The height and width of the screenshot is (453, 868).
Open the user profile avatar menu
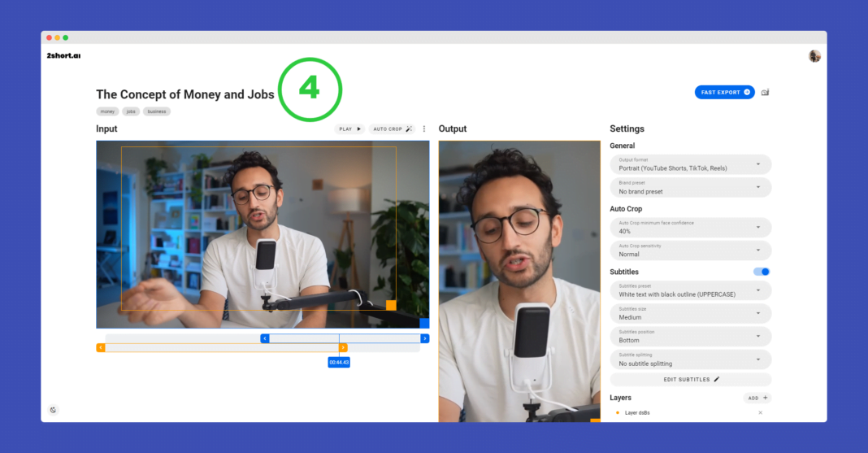(814, 56)
